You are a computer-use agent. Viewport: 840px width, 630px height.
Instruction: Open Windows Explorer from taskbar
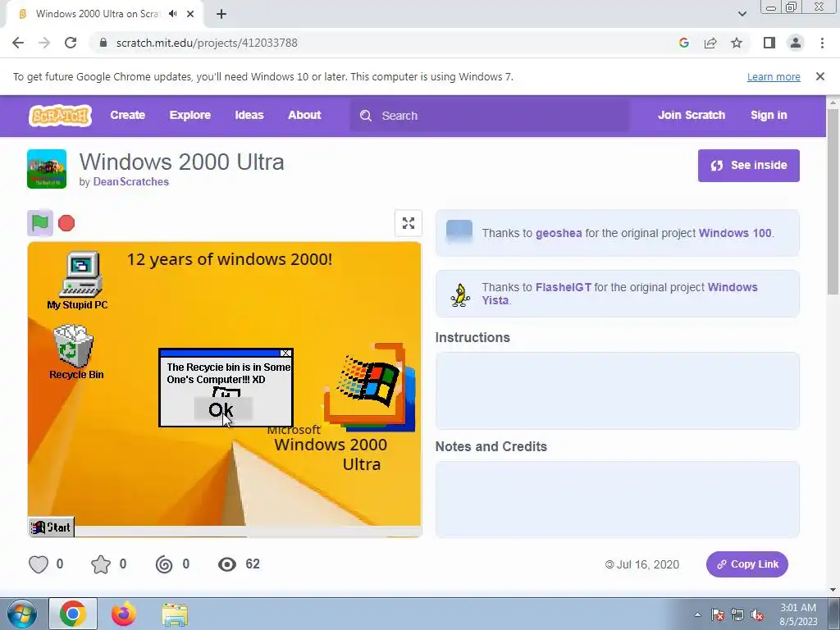(175, 614)
